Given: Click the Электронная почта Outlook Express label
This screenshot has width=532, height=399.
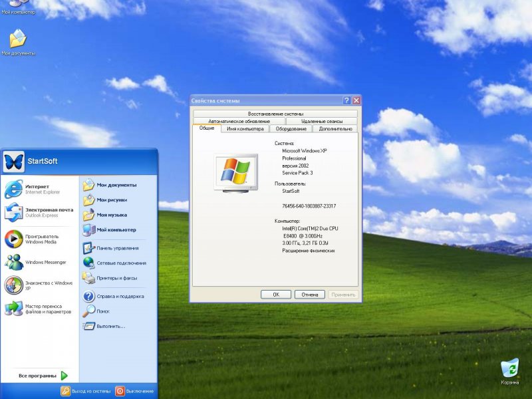Looking at the screenshot, I should [x=49, y=212].
